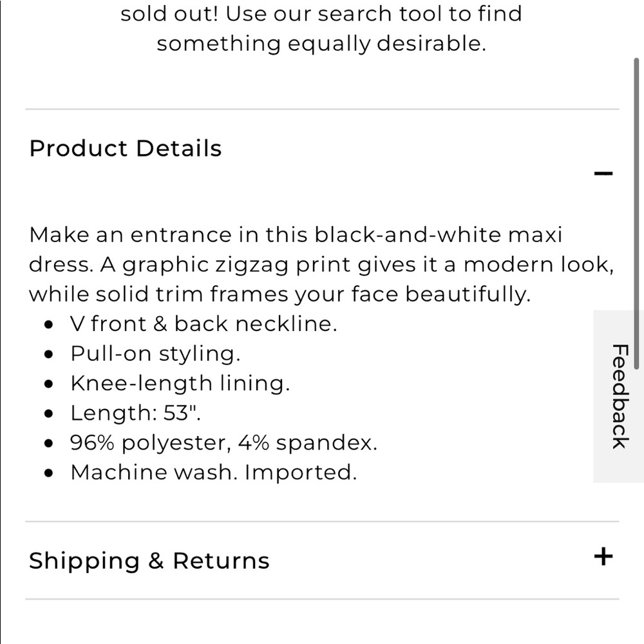Screen dimensions: 644x644
Task: Click the bullet dot beside 'Machine wash. Imported.'
Action: [x=48, y=473]
